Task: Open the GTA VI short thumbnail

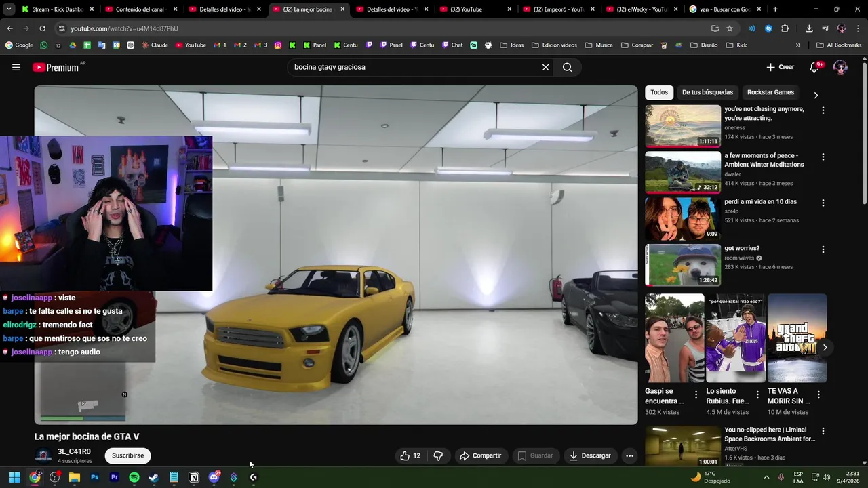Action: click(797, 338)
